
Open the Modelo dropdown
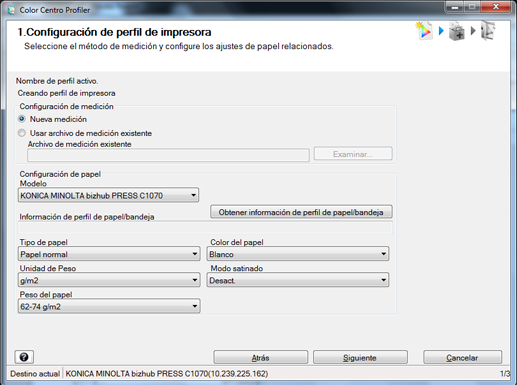108,195
